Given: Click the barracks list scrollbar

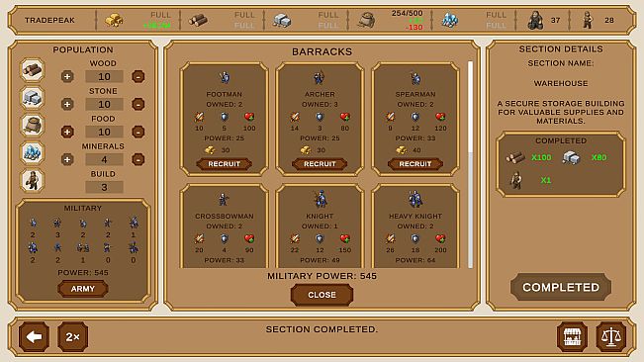Looking at the screenshot, I should (470, 164).
